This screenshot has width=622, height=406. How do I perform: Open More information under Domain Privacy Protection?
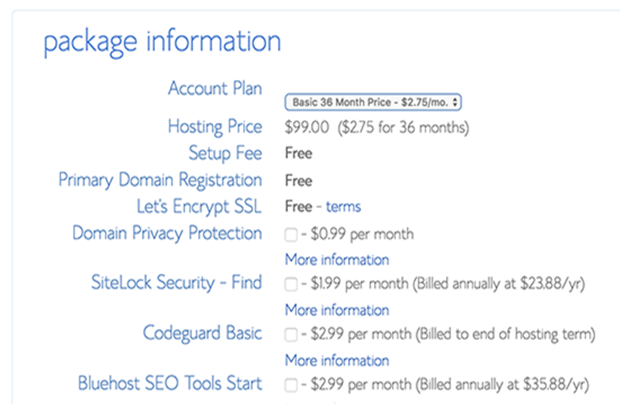pyautogui.click(x=337, y=260)
